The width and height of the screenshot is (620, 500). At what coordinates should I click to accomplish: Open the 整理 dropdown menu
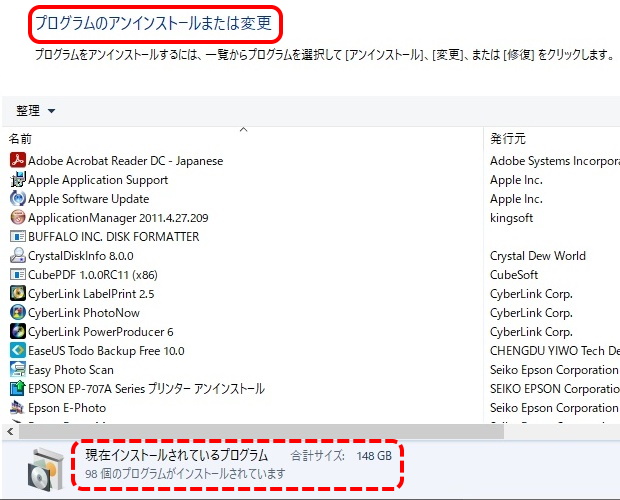pos(35,111)
